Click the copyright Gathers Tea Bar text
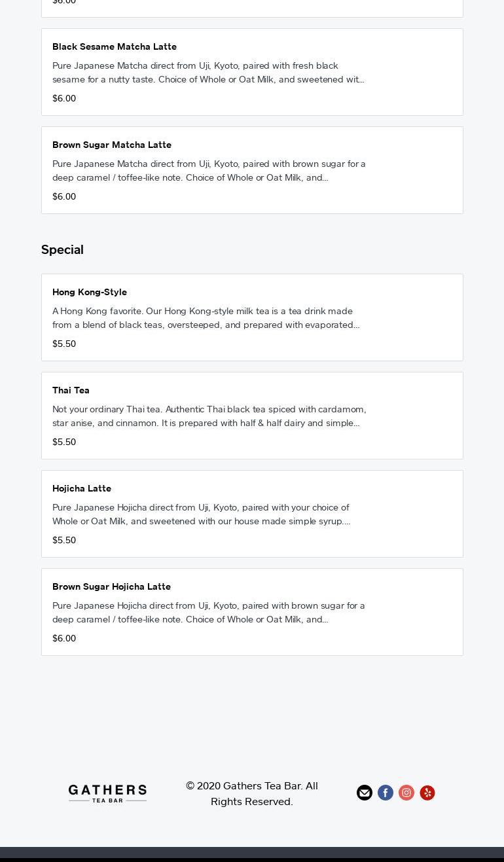 (x=252, y=793)
